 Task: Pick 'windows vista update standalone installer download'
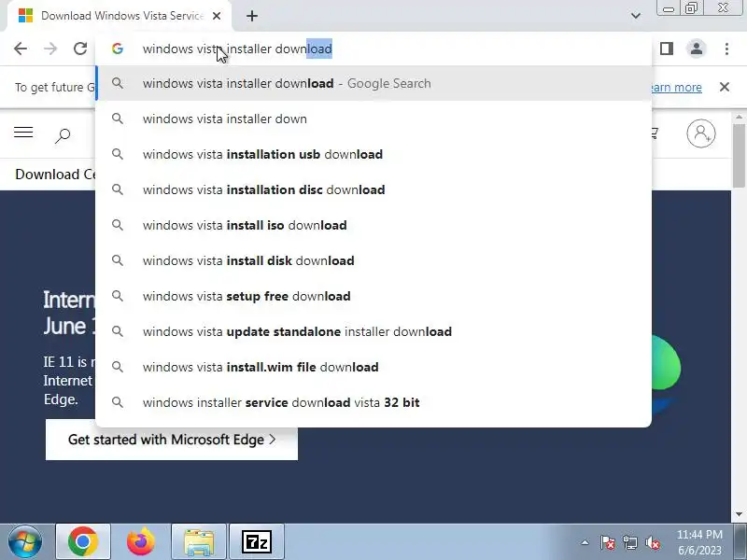point(373,331)
